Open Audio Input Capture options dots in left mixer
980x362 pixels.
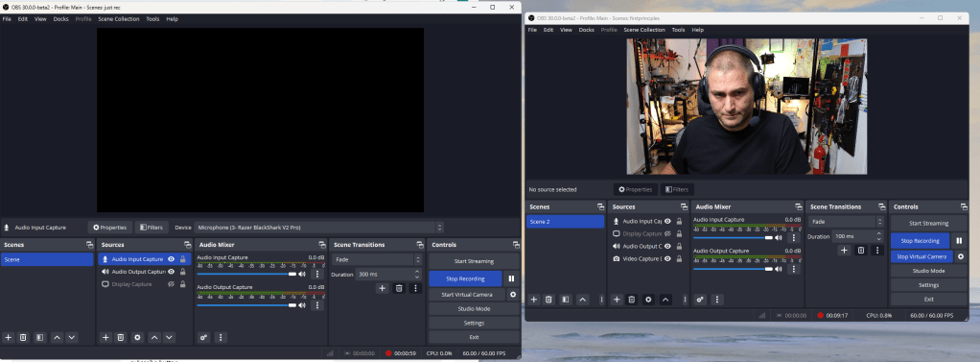pos(316,274)
